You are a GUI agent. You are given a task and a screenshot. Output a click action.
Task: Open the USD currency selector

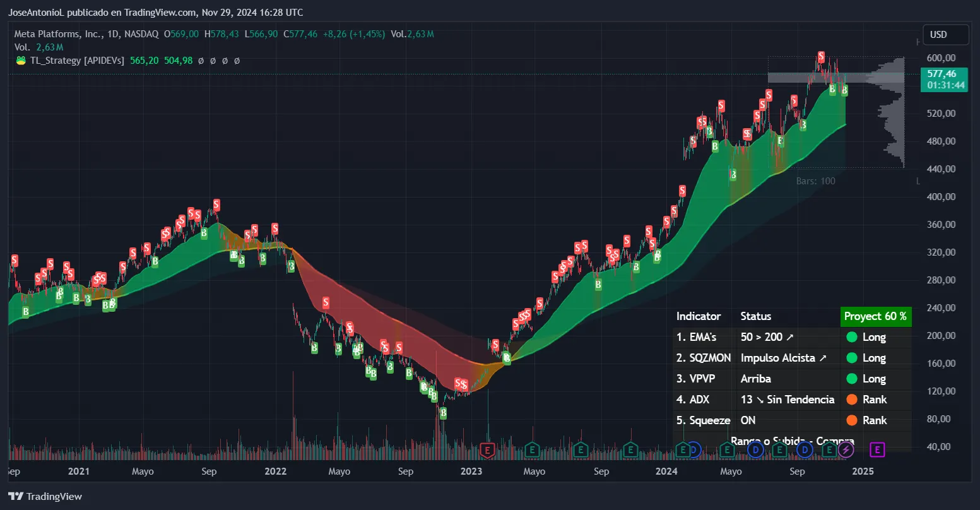pyautogui.click(x=945, y=35)
